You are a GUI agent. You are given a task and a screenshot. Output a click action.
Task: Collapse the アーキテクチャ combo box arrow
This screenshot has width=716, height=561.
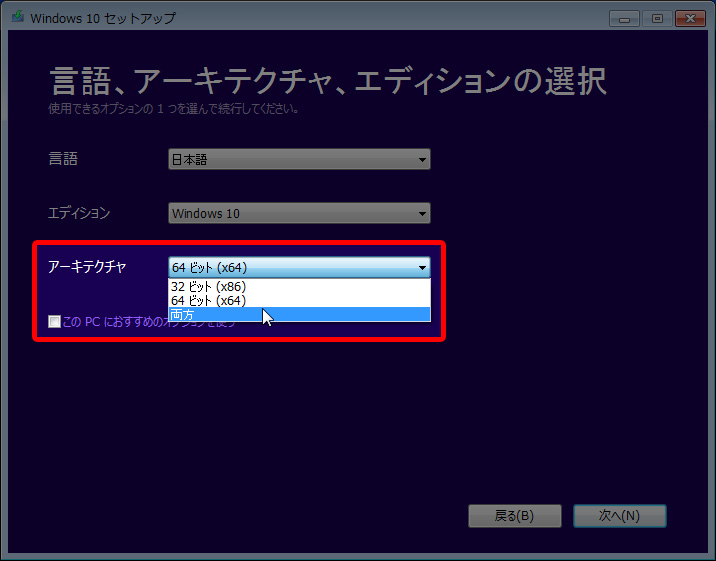click(422, 267)
